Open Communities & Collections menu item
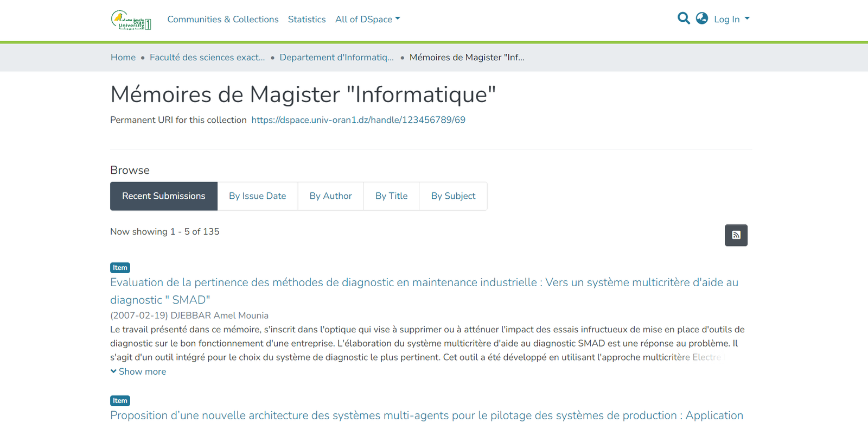The height and width of the screenshot is (422, 868). 222,19
